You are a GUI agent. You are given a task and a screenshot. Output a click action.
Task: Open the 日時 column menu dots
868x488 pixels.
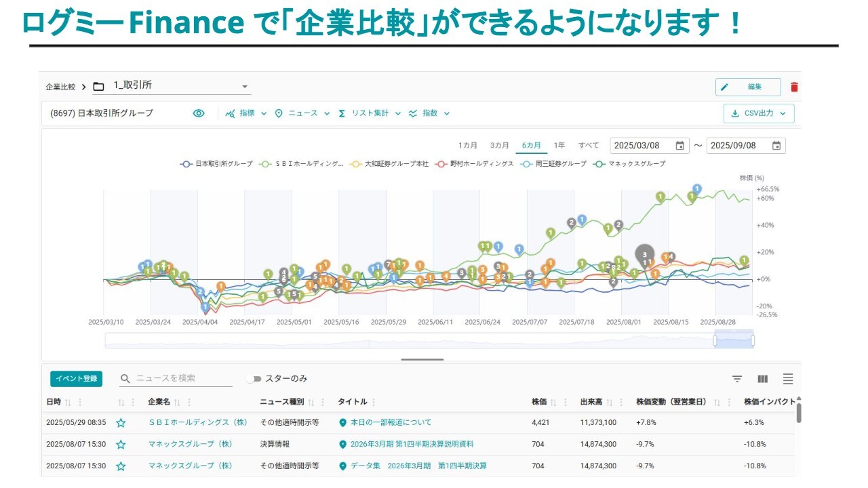pos(80,402)
